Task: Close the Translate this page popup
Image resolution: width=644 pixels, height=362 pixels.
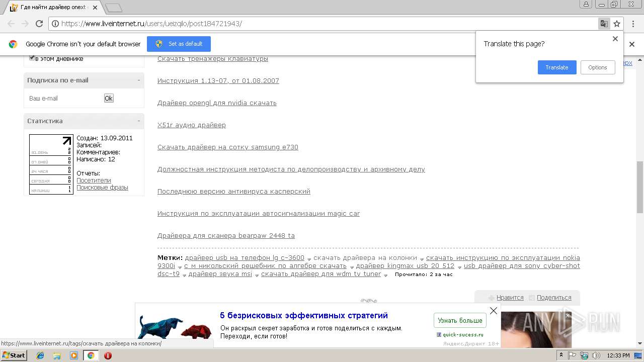Action: point(615,39)
